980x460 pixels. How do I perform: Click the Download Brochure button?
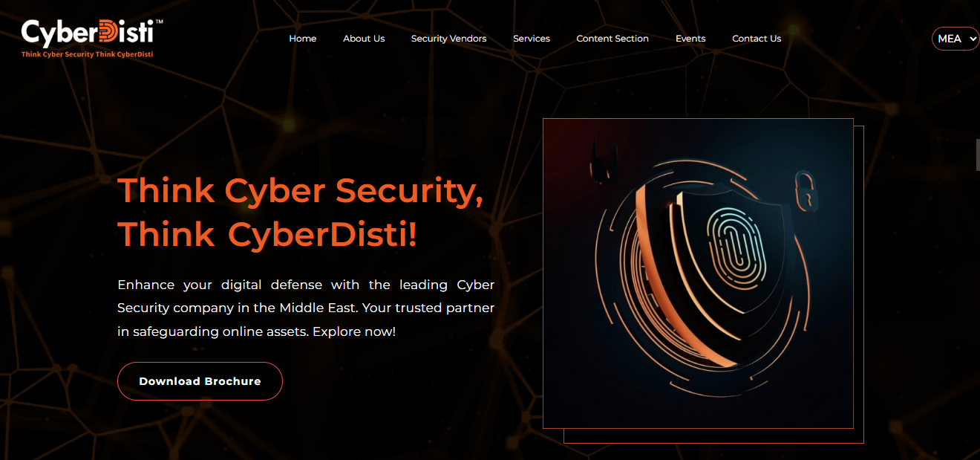[200, 381]
